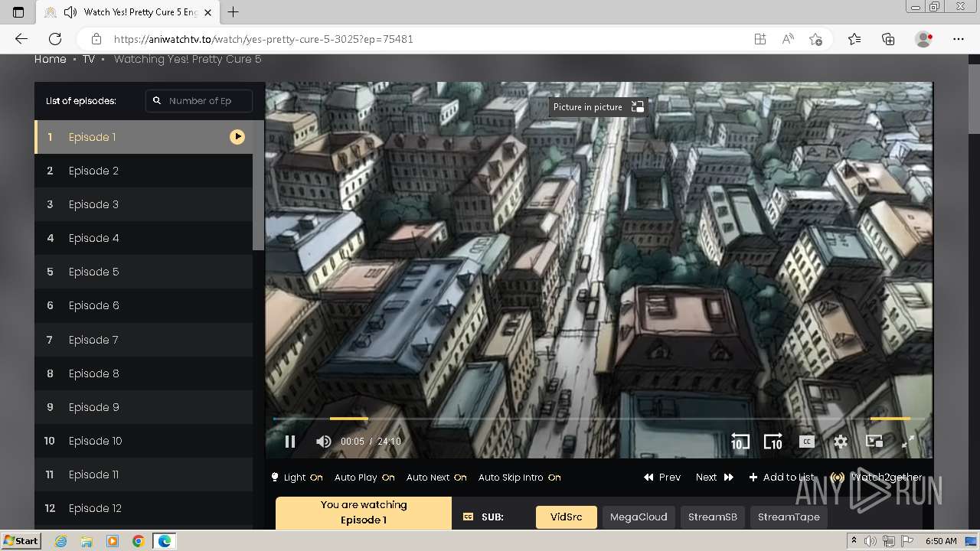Open browser apps grid icon

pyautogui.click(x=760, y=39)
